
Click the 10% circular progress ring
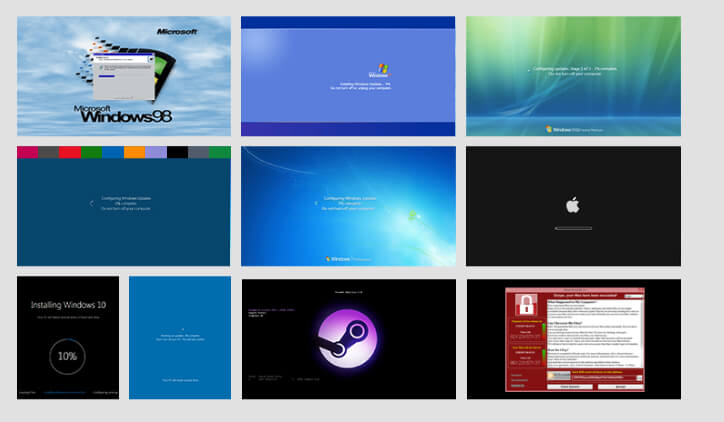click(67, 355)
